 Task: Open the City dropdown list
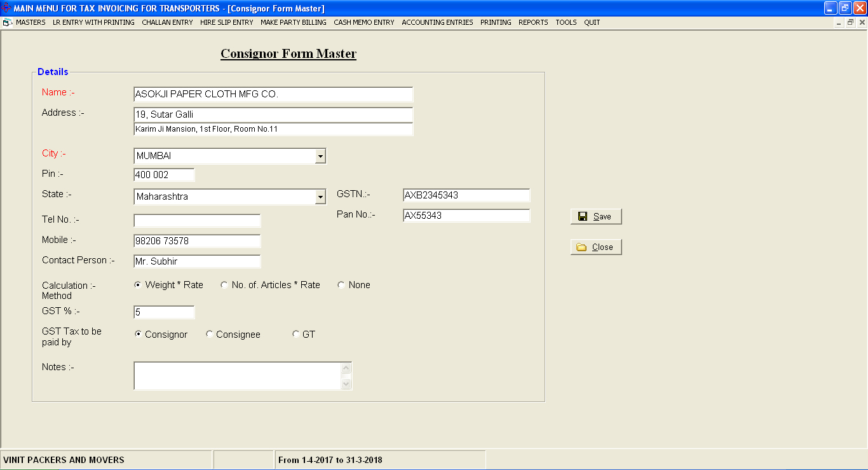click(321, 156)
